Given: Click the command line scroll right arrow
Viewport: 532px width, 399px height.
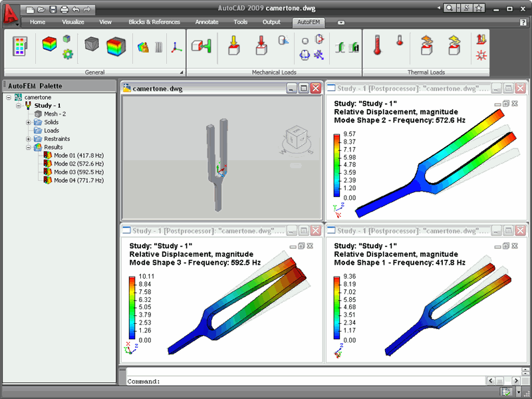Looking at the screenshot, I should click(516, 381).
